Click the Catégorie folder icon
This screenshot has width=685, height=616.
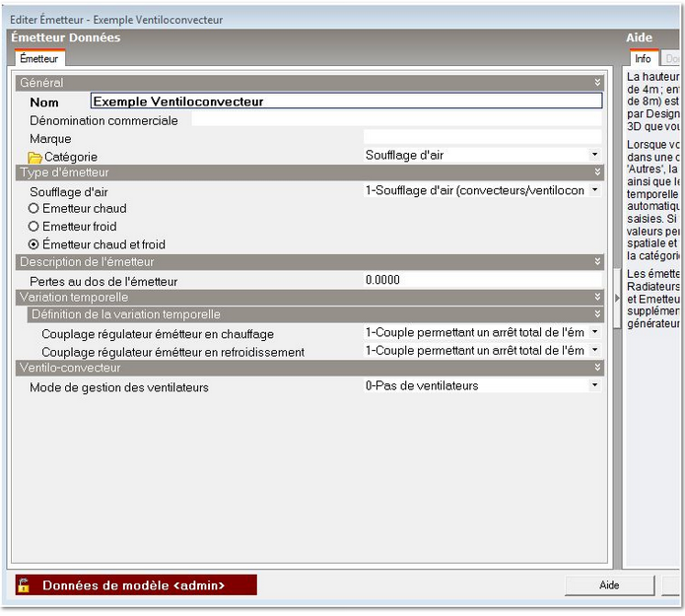(34, 157)
